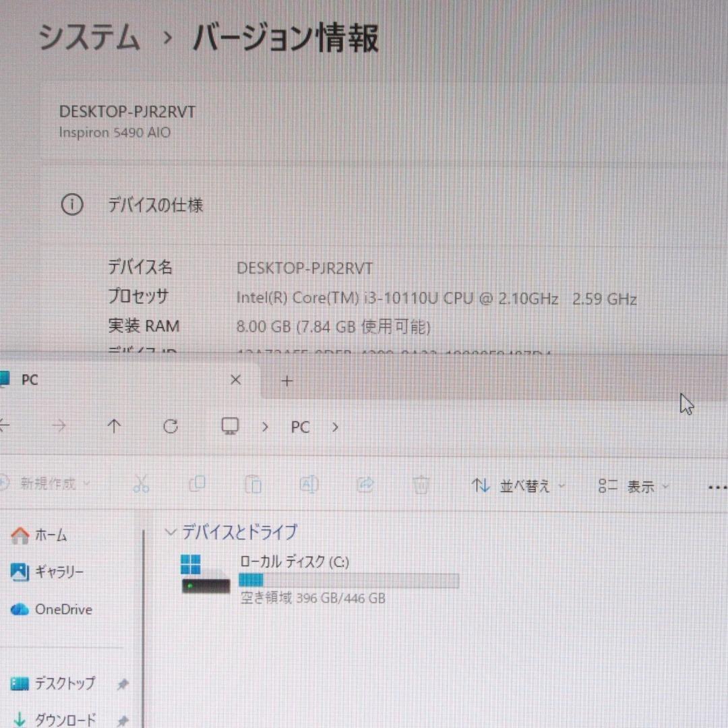
Task: Click the Delete trash icon
Action: point(421,484)
